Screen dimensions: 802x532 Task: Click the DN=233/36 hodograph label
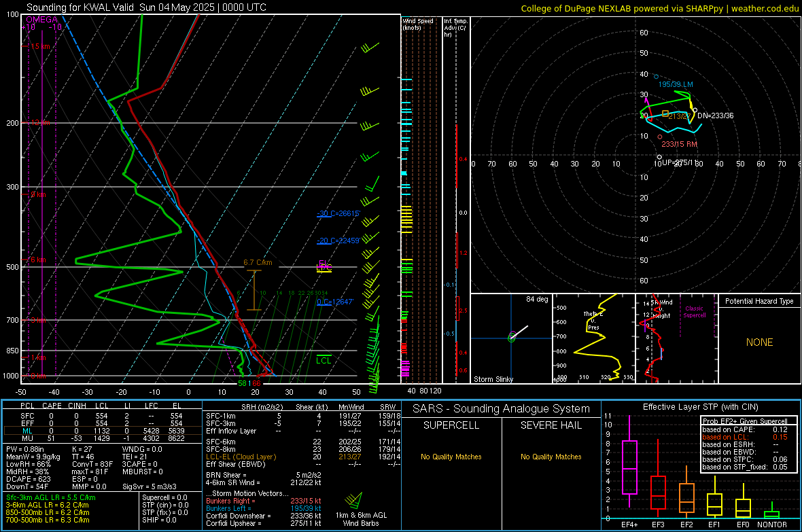[x=715, y=116]
